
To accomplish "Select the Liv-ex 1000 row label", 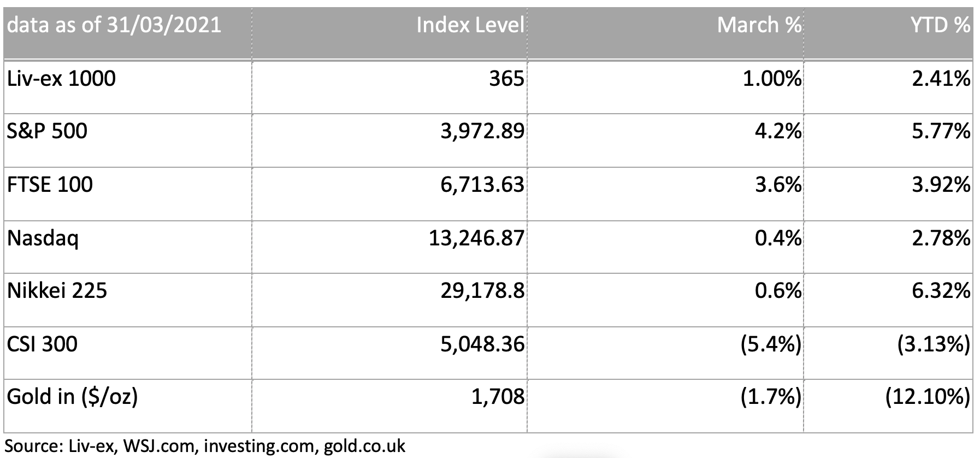I will tap(61, 79).
